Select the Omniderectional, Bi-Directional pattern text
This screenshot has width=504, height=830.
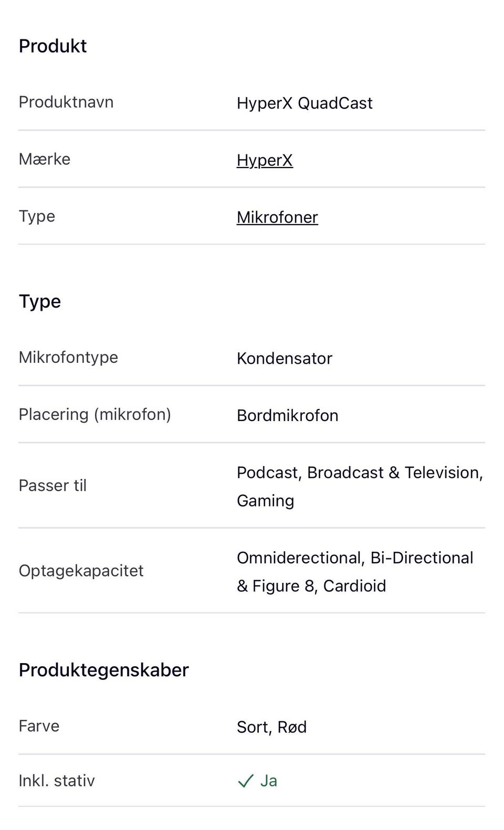(355, 558)
